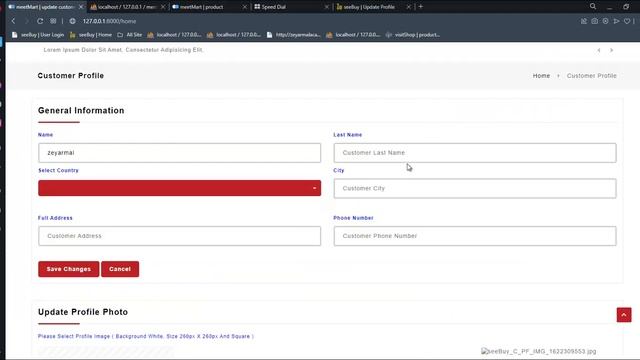The width and height of the screenshot is (640, 360).
Task: Click the snapshot camera icon in the toolbar
Action: point(594,21)
